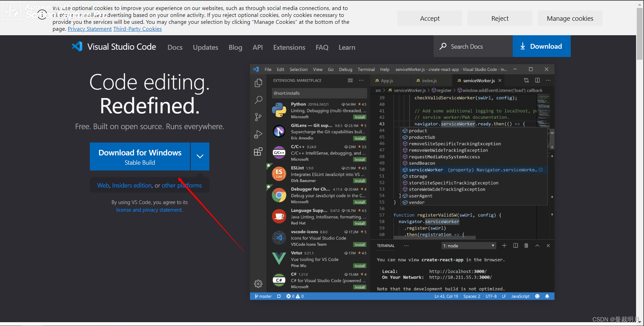The image size is (644, 326).
Task: Kill terminal with trash icon
Action: pos(526,246)
